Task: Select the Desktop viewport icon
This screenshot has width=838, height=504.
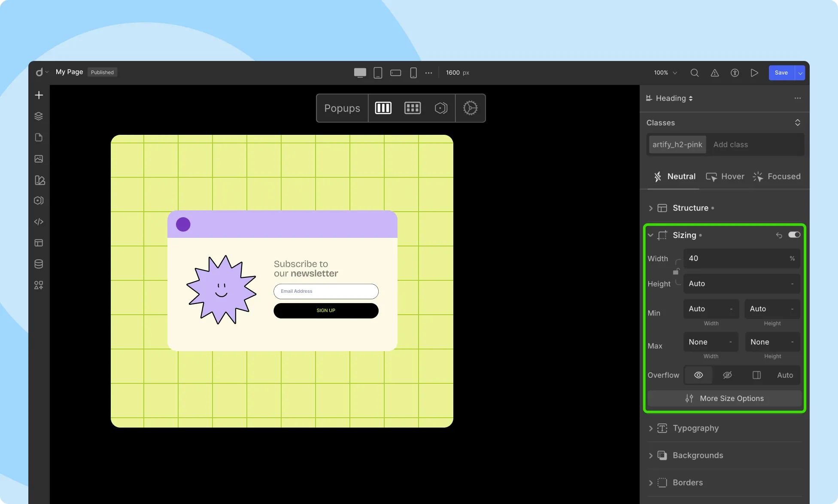Action: tap(360, 73)
